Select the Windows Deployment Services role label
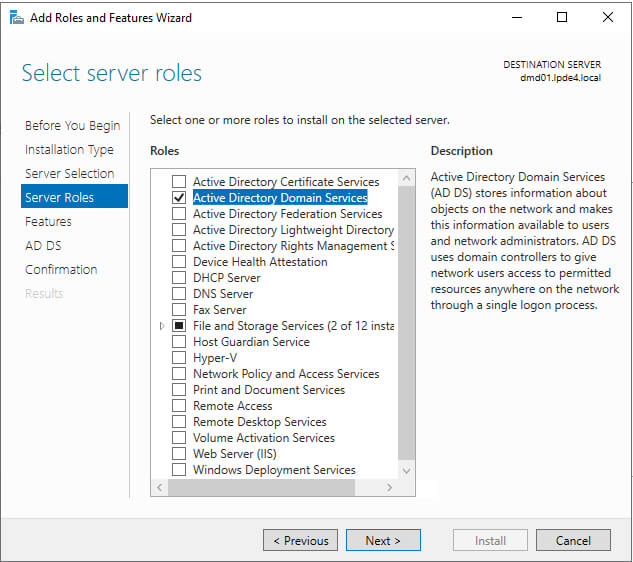Image resolution: width=633 pixels, height=562 pixels. [x=274, y=470]
